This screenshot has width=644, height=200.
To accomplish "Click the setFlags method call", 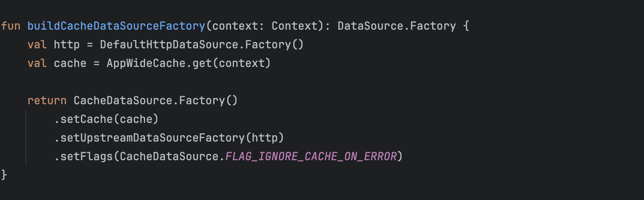I will click(87, 156).
